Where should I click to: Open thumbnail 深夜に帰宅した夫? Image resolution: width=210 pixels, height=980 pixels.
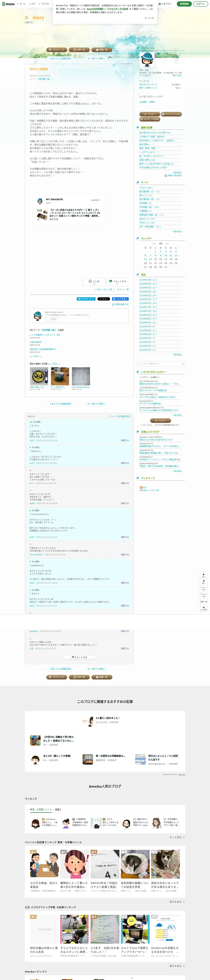click(39, 376)
